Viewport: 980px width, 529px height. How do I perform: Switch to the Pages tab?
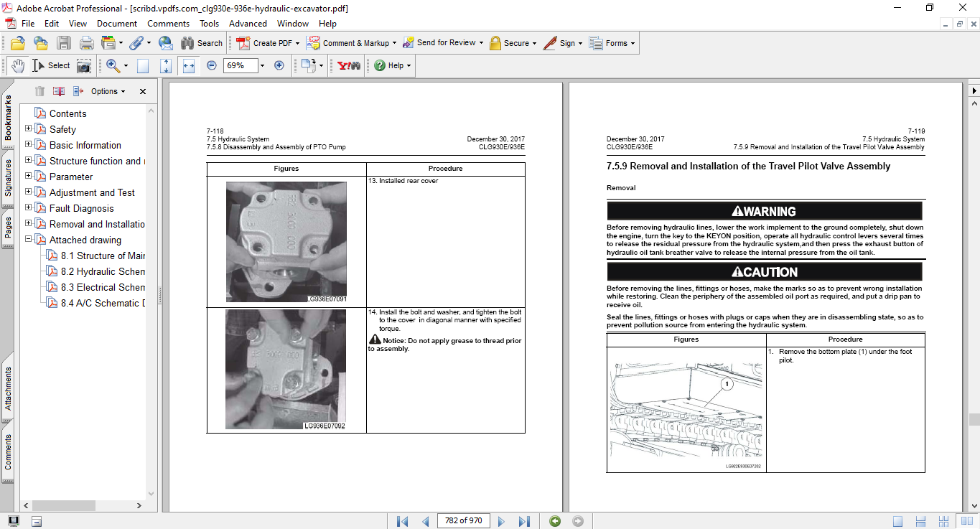[x=8, y=227]
